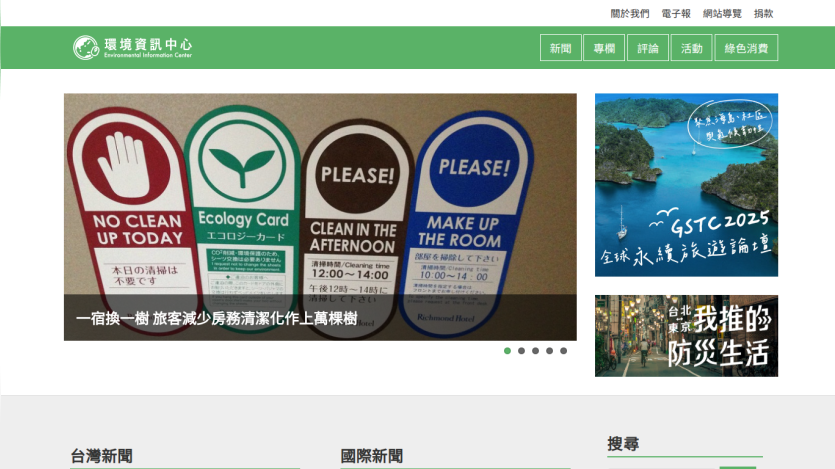
Task: Open the 評論 menu item
Action: click(x=648, y=48)
